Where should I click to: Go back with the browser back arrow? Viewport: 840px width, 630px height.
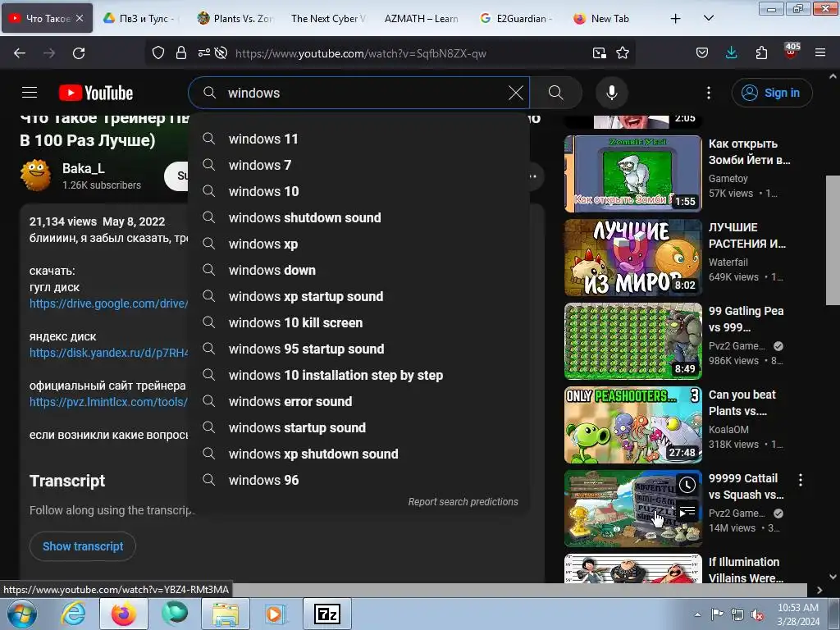click(20, 53)
